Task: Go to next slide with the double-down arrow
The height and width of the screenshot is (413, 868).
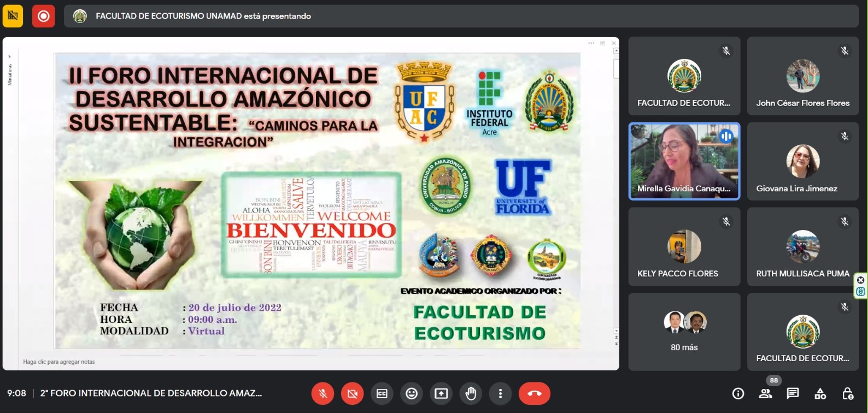Action: tap(617, 344)
